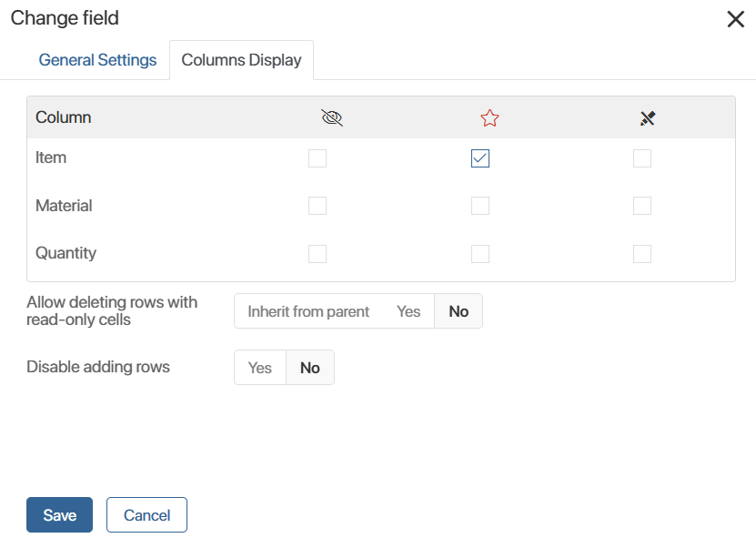Select the Columns Display tab
This screenshot has width=756, height=538.
tap(242, 60)
